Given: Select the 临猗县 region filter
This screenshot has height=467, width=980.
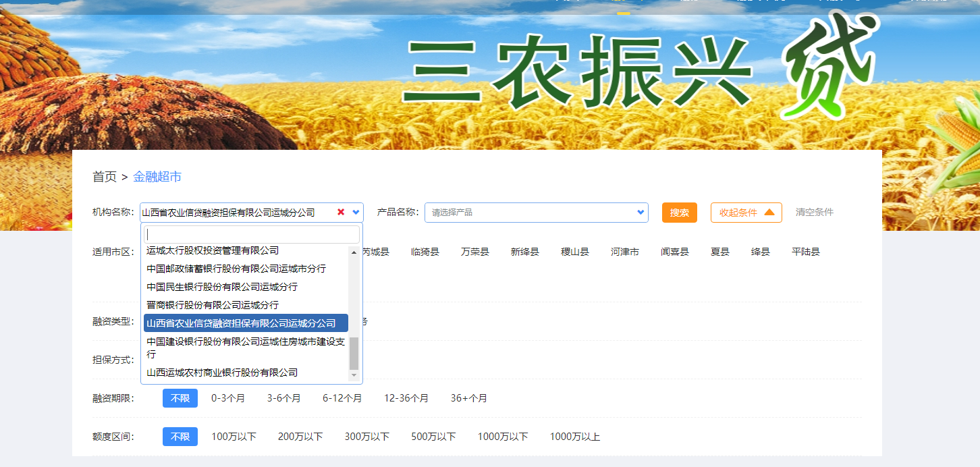Looking at the screenshot, I should point(425,251).
